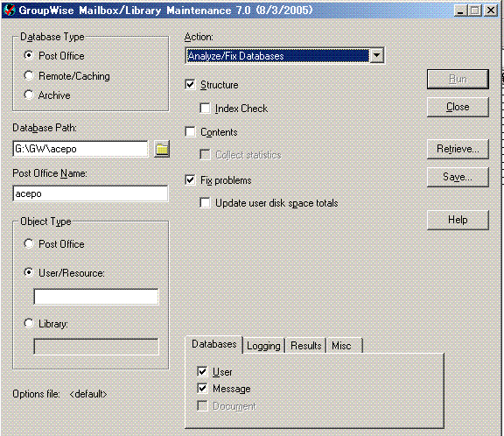
Task: Toggle Fix problems checkbox
Action: pos(190,179)
